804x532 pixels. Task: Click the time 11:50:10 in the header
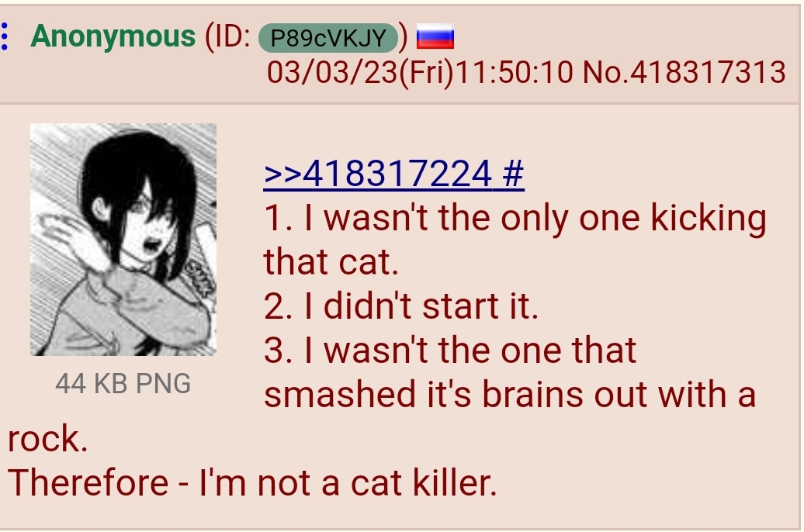click(x=514, y=72)
